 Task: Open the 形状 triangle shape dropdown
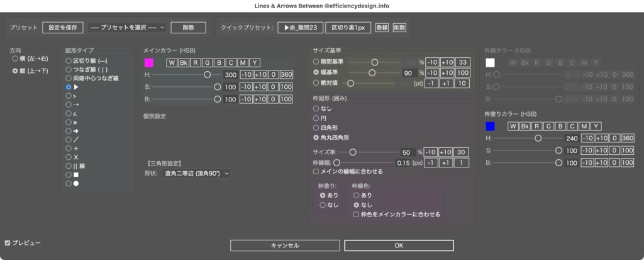click(x=196, y=174)
